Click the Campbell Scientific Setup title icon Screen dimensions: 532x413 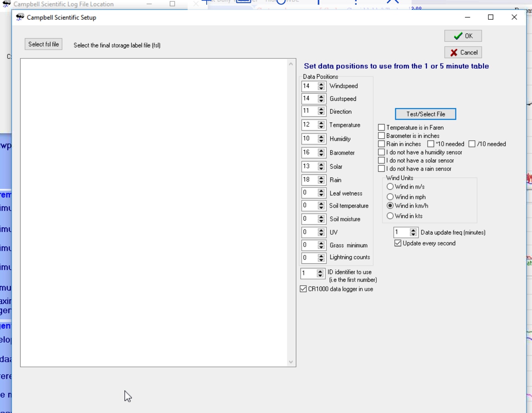tap(20, 17)
